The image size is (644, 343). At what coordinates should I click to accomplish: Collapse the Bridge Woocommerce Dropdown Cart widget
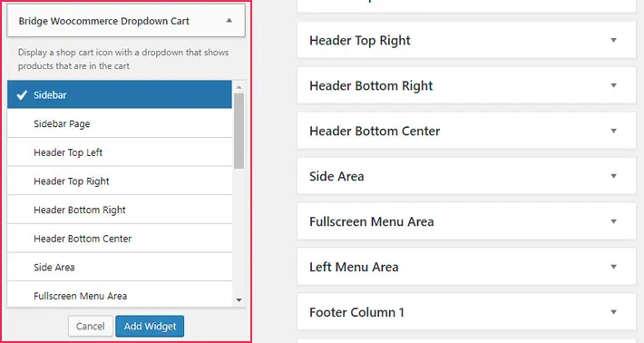tap(229, 21)
